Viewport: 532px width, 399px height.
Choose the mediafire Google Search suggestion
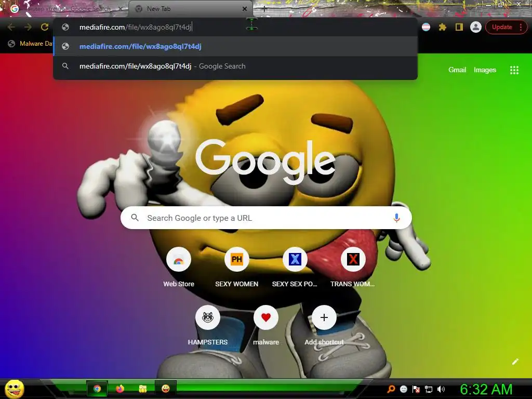235,66
